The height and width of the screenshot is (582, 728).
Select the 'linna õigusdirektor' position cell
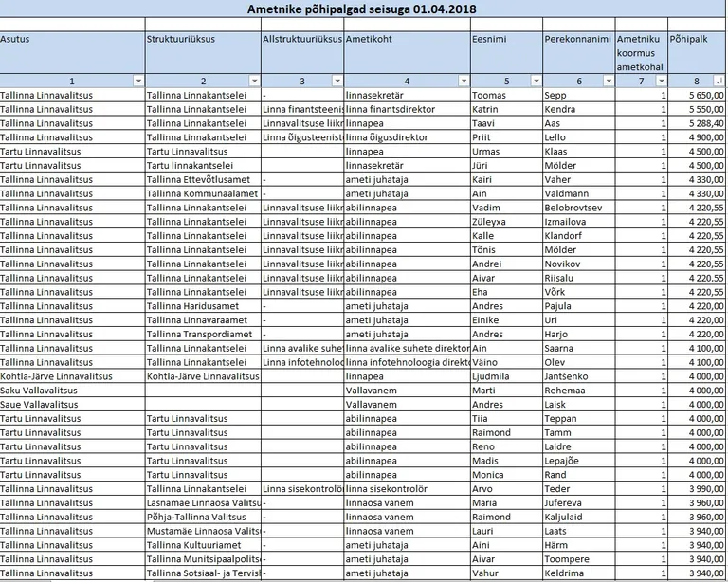408,137
